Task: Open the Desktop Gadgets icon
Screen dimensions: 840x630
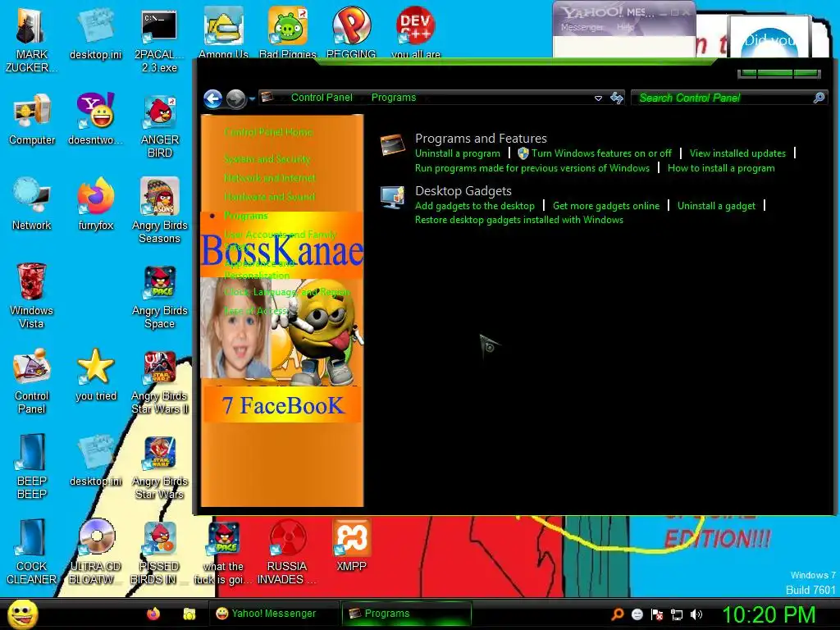Action: click(x=392, y=197)
